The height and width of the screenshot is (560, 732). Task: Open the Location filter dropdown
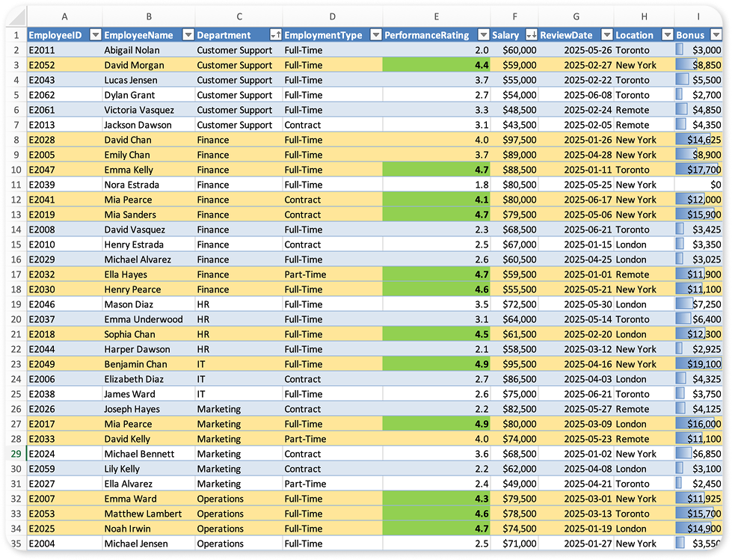[x=668, y=35]
